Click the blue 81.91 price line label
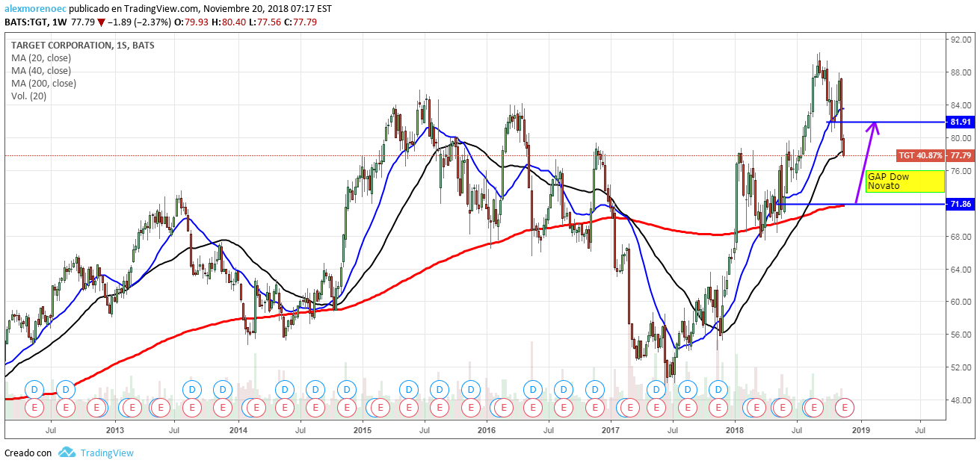 pos(959,122)
